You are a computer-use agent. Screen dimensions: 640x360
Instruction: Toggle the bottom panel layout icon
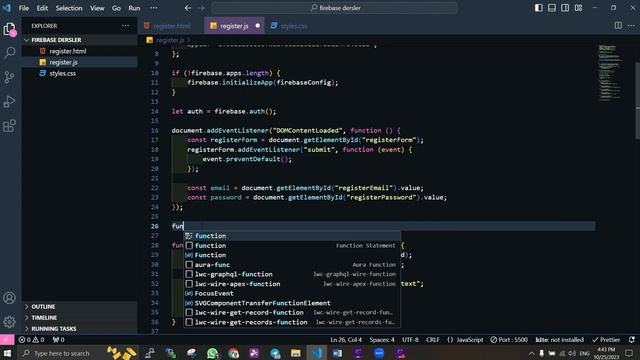pyautogui.click(x=552, y=8)
